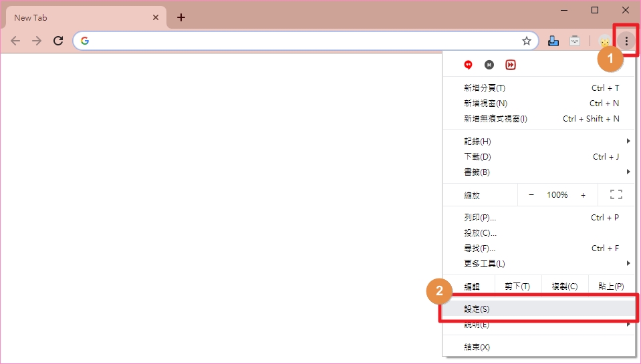Image resolution: width=641 pixels, height=364 pixels.
Task: Open the gray box extension icon
Action: [x=575, y=41]
